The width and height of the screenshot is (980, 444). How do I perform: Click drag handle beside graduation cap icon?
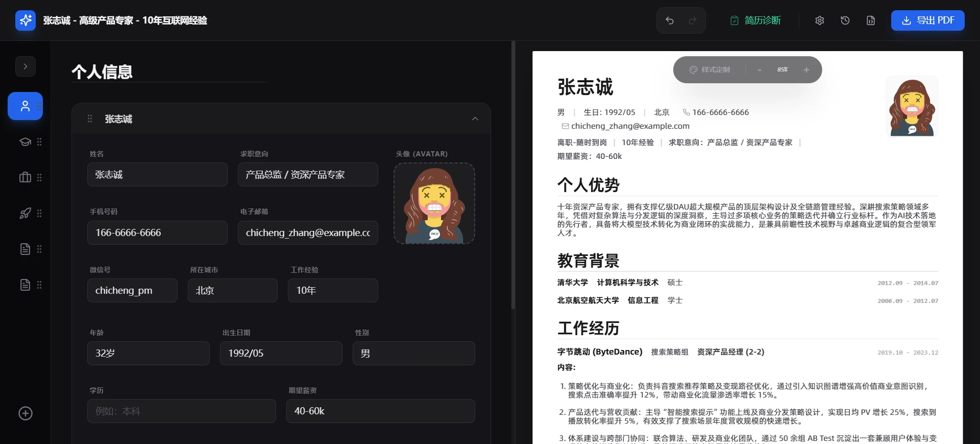tap(39, 142)
